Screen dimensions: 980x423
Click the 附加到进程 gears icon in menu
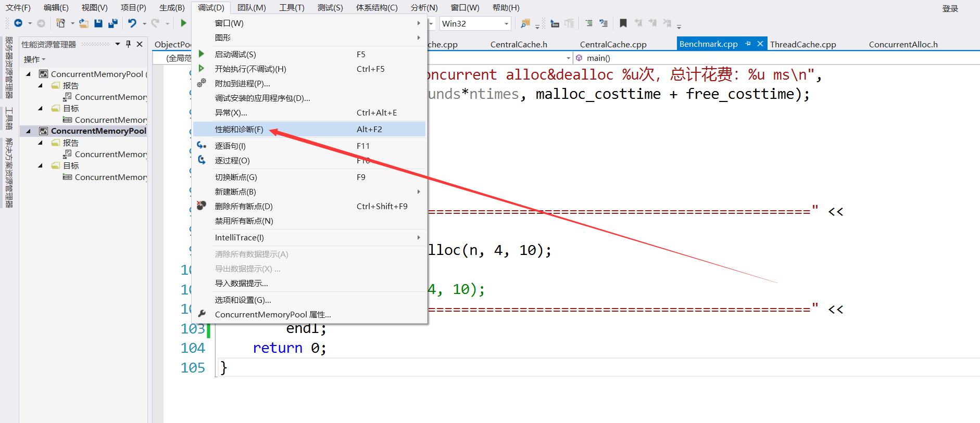[x=202, y=83]
